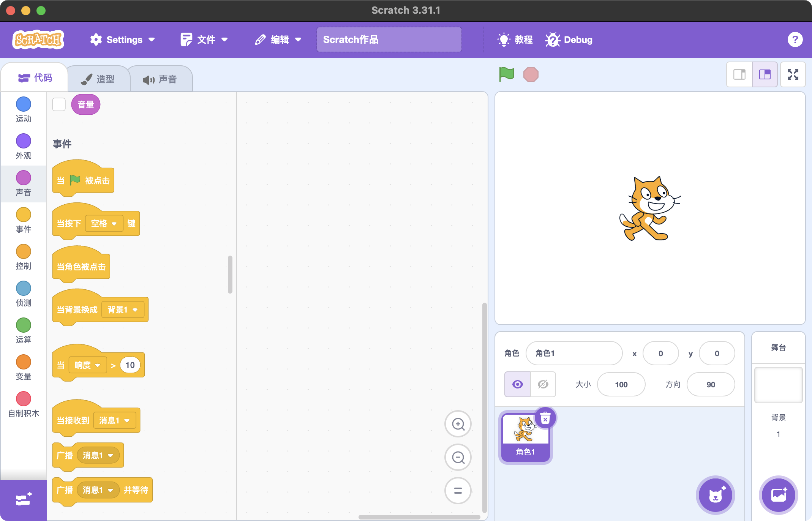
Task: Select the 自制积木 my blocks category
Action: click(24, 404)
